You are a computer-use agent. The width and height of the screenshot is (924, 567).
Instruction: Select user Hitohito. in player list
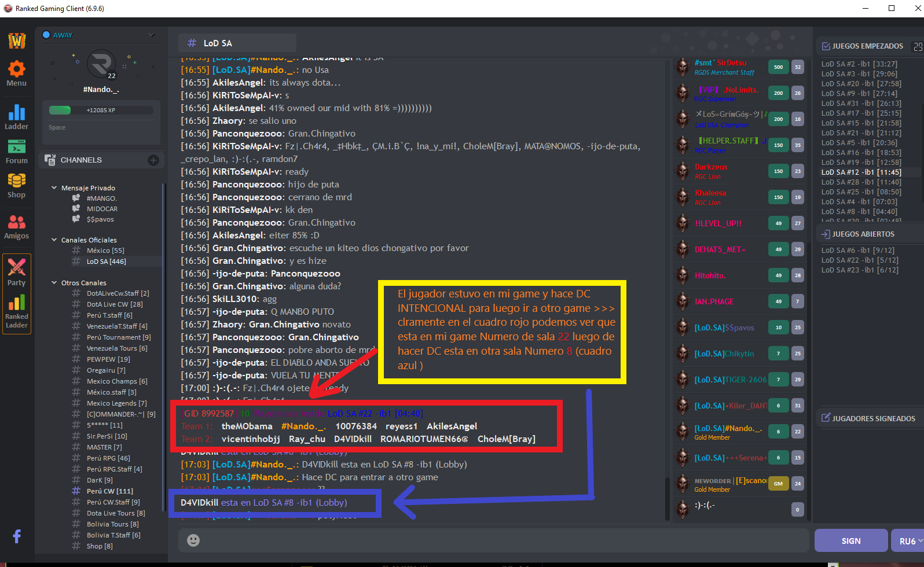[710, 276]
